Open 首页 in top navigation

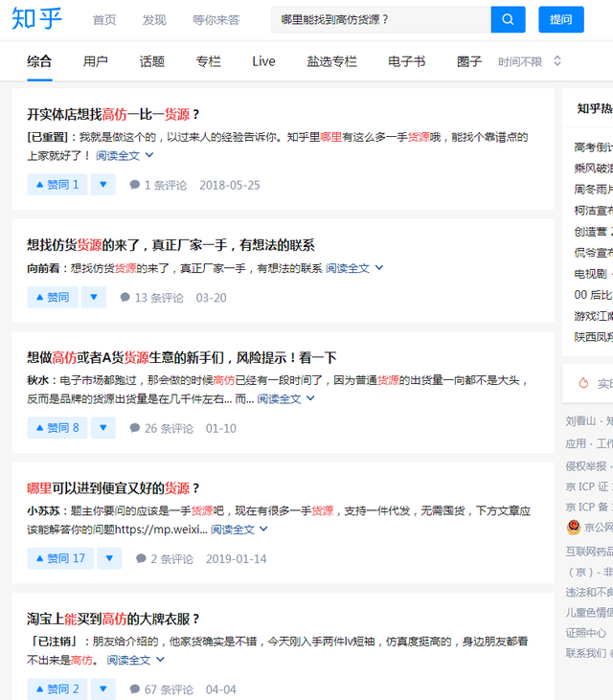click(x=104, y=20)
